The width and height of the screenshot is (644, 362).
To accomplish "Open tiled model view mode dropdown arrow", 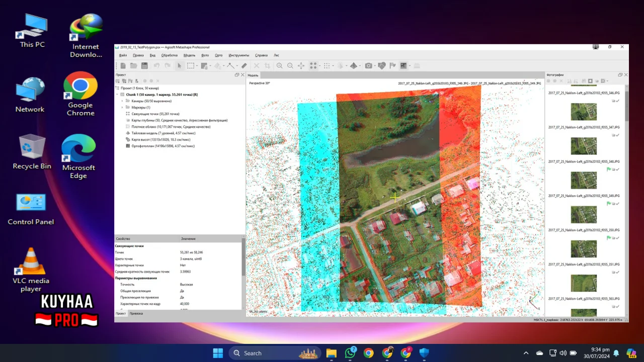I will [x=360, y=65].
